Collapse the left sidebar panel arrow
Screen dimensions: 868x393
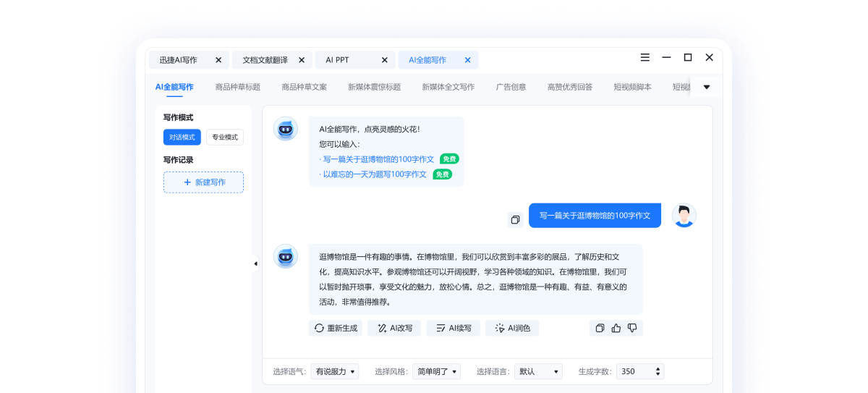255,264
